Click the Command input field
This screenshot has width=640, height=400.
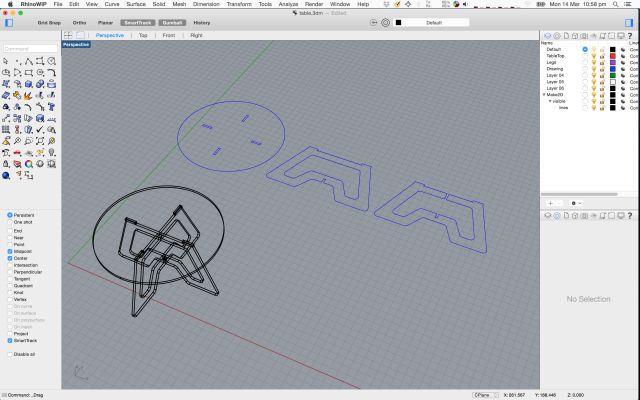(x=30, y=49)
